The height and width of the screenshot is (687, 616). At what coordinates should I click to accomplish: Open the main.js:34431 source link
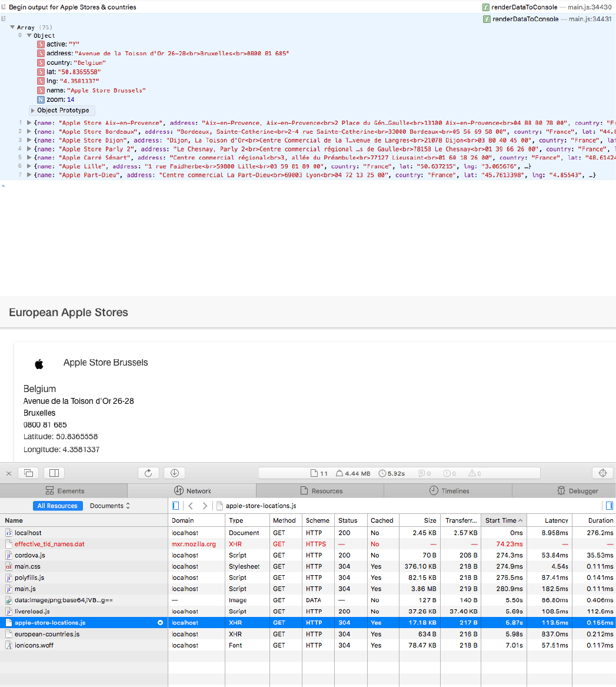(590, 19)
